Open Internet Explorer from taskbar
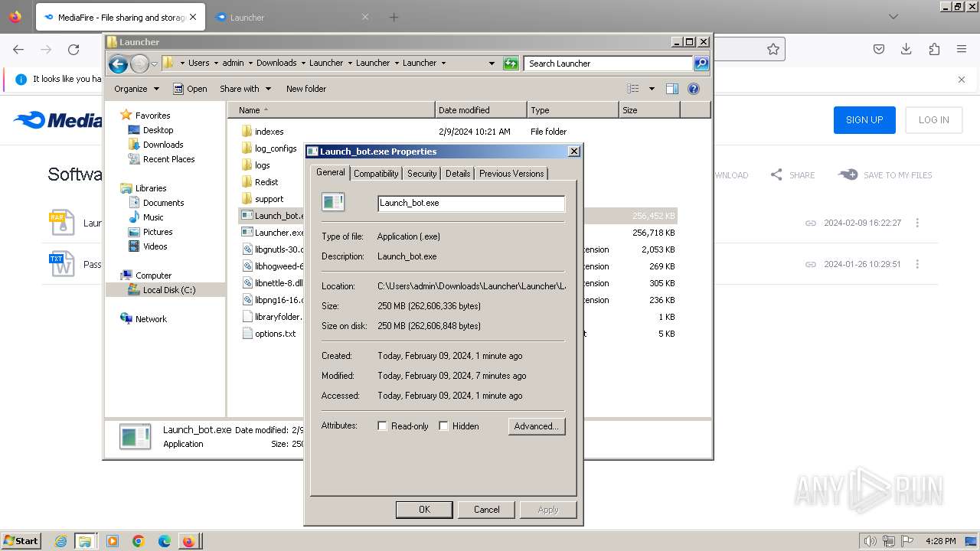The height and width of the screenshot is (551, 980). pyautogui.click(x=60, y=541)
